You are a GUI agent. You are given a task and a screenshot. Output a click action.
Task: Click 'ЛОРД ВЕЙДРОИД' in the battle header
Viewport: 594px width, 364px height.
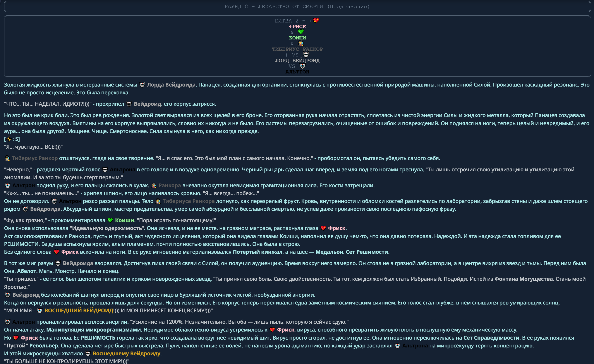pyautogui.click(x=297, y=60)
